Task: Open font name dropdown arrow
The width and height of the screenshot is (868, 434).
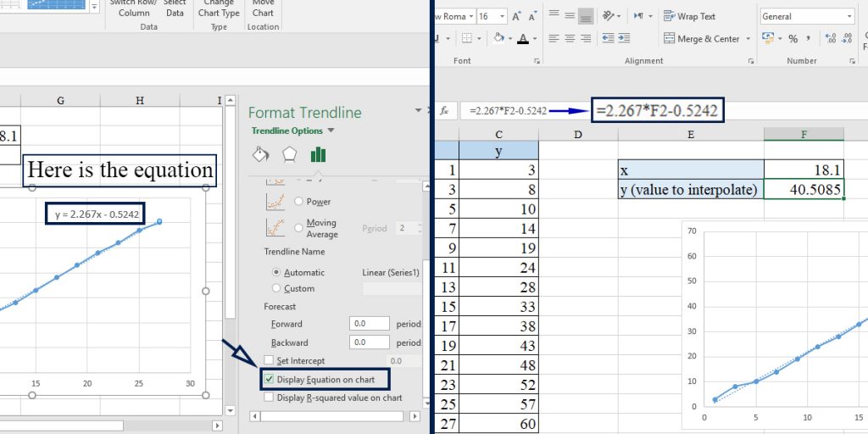Action: click(471, 16)
